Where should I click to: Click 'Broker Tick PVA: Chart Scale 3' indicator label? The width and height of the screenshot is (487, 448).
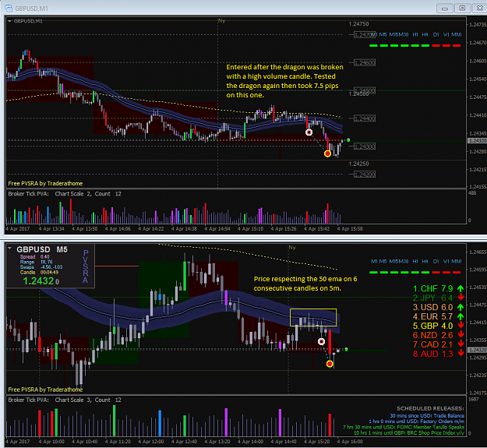click(65, 400)
